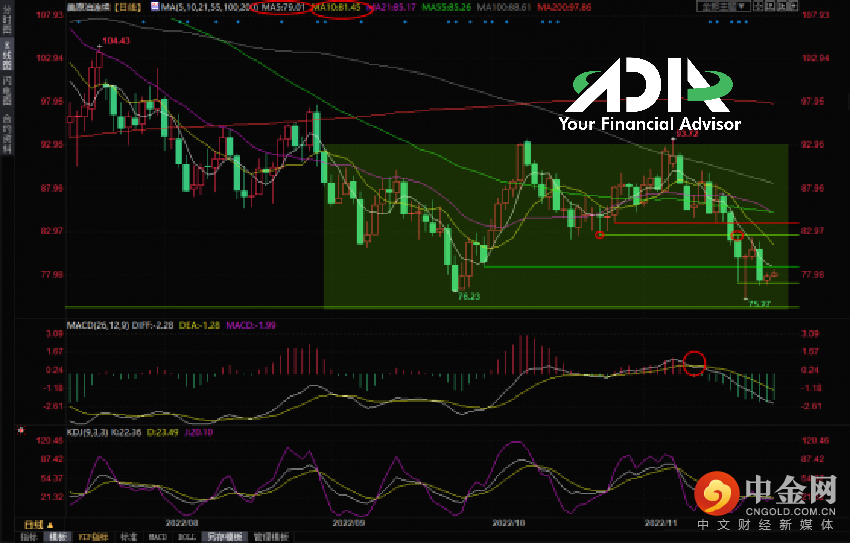Click the [日线] period label in chart header
This screenshot has width=851, height=543.
coord(127,7)
